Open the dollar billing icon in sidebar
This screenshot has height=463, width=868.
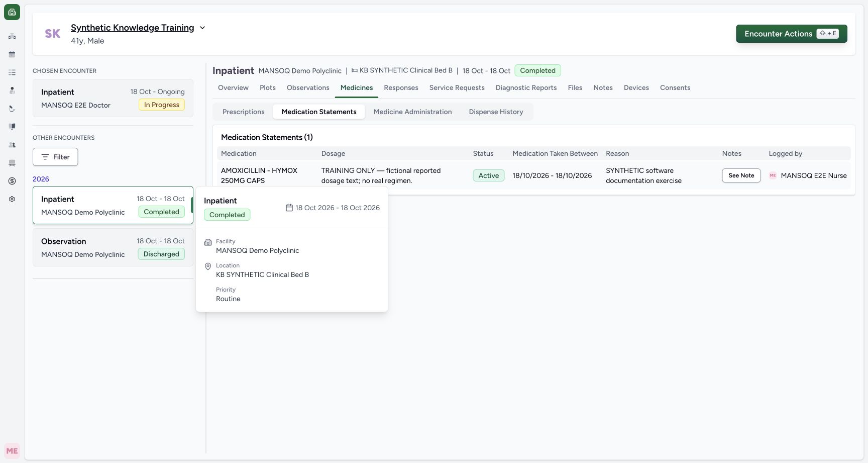tap(12, 181)
